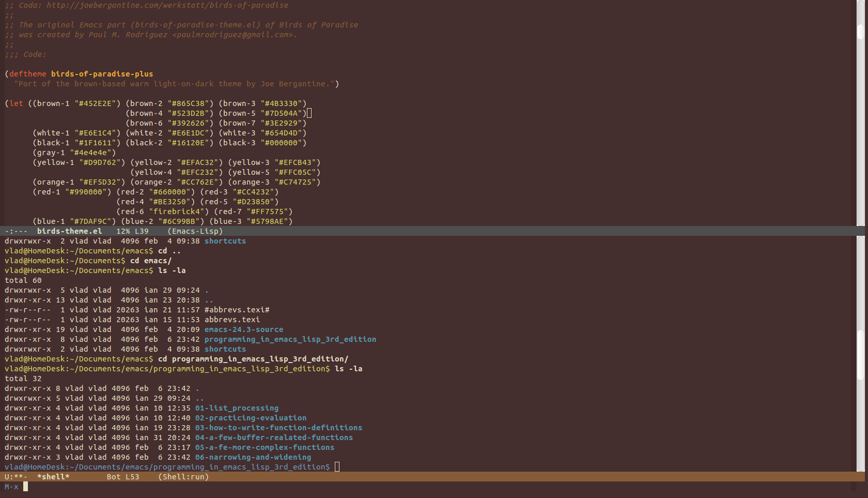Click the "01-list_processing" directory entry
The width and height of the screenshot is (868, 498).
(x=237, y=408)
